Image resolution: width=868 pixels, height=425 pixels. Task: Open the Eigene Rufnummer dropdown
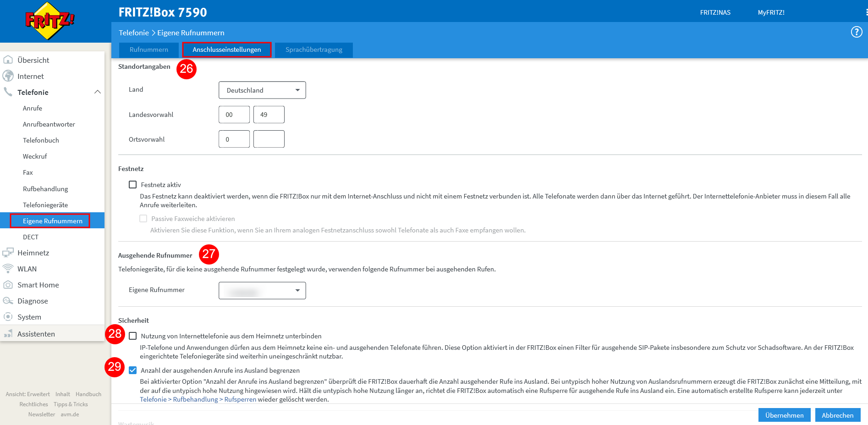pos(262,290)
